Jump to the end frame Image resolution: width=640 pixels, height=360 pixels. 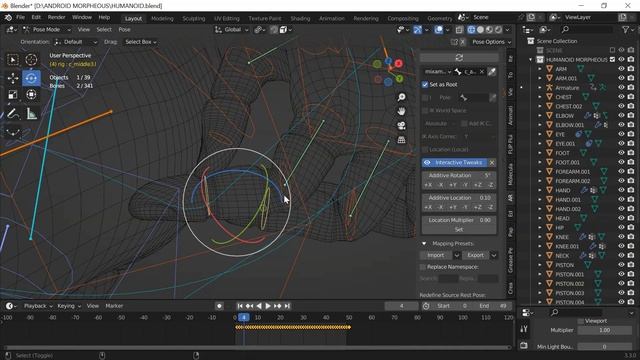[287, 306]
